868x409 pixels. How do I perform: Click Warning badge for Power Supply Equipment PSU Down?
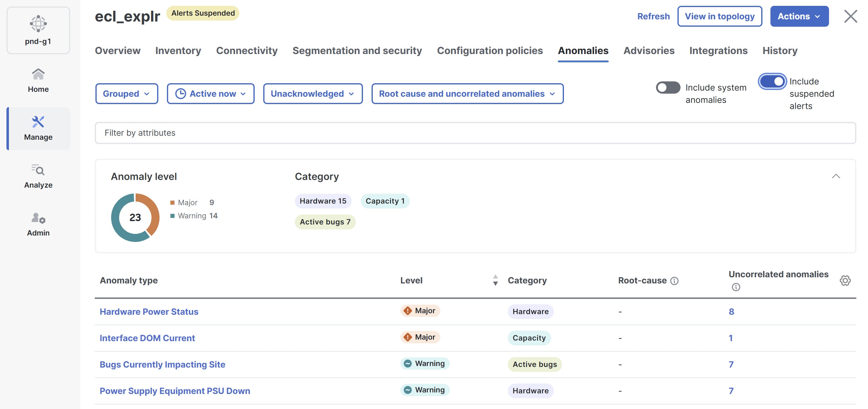(x=425, y=390)
